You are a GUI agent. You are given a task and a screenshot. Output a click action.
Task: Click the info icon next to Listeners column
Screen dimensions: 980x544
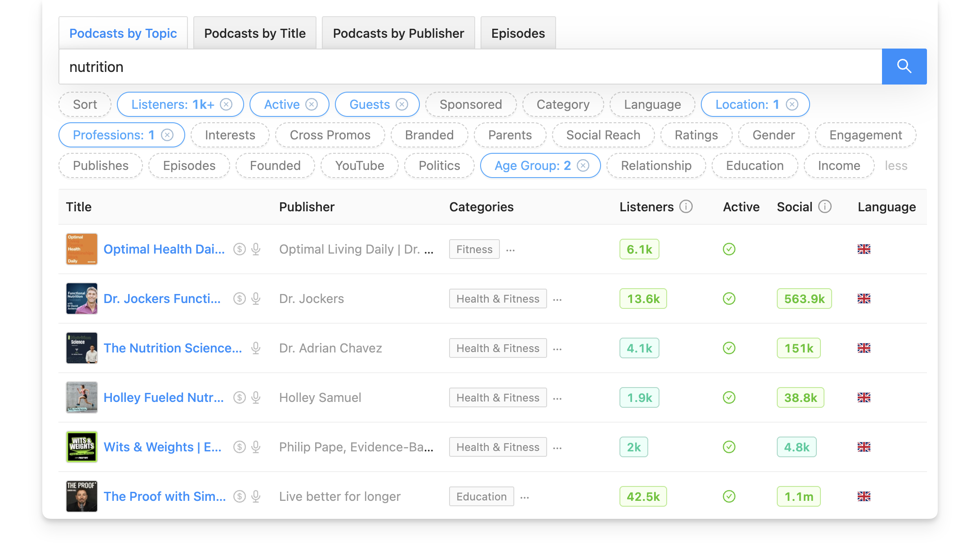pos(686,207)
